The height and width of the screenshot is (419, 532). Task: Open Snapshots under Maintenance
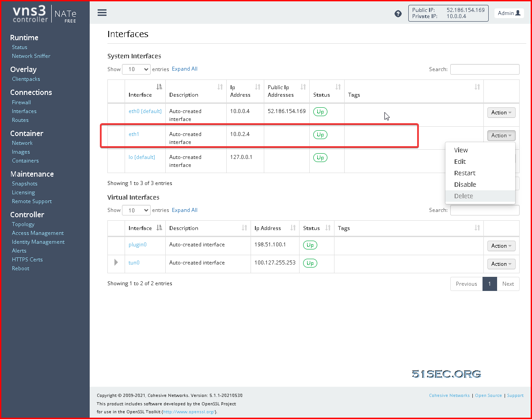point(25,184)
